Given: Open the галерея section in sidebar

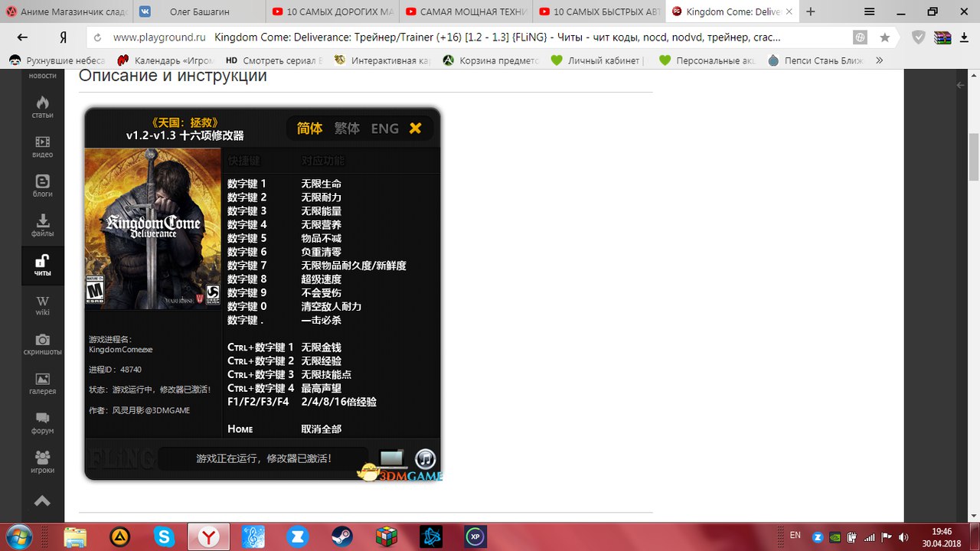Looking at the screenshot, I should coord(42,383).
